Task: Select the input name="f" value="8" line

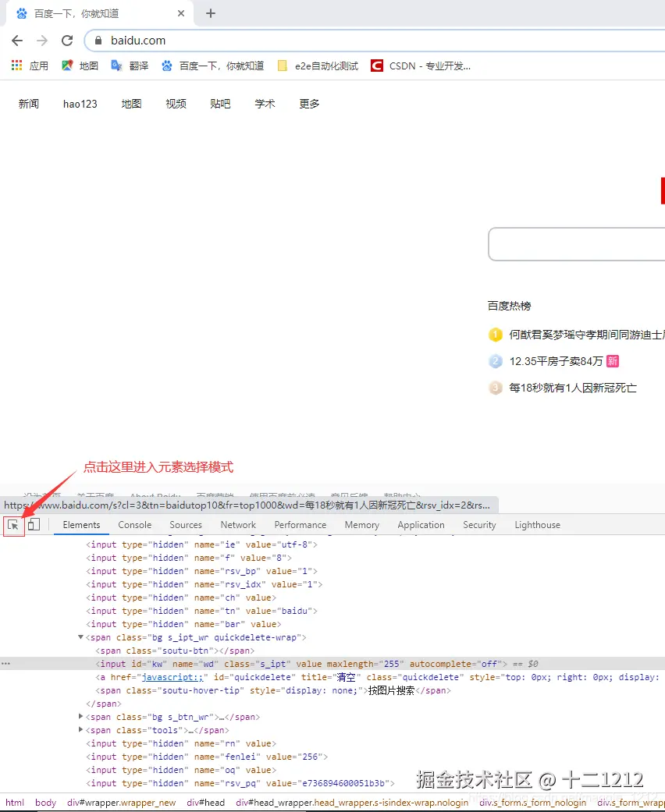Action: [189, 558]
